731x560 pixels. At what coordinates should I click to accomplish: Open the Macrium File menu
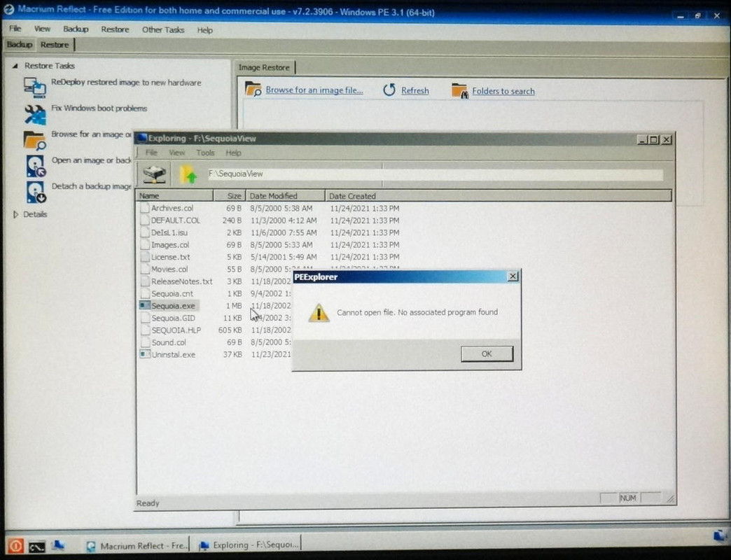(15, 29)
